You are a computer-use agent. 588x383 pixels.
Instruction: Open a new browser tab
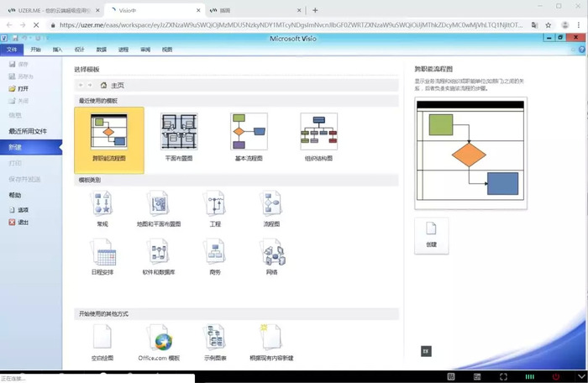[x=315, y=11]
